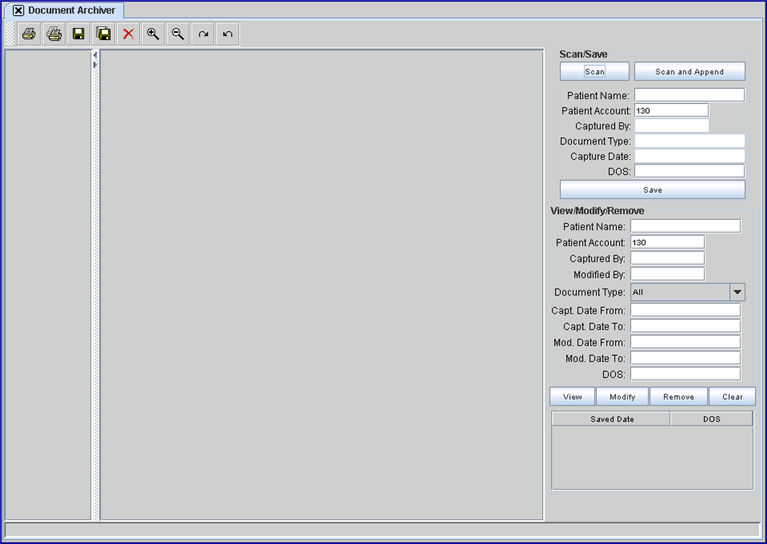Focus Patient Account field in Scan/Save
This screenshot has width=767, height=544.
[671, 111]
